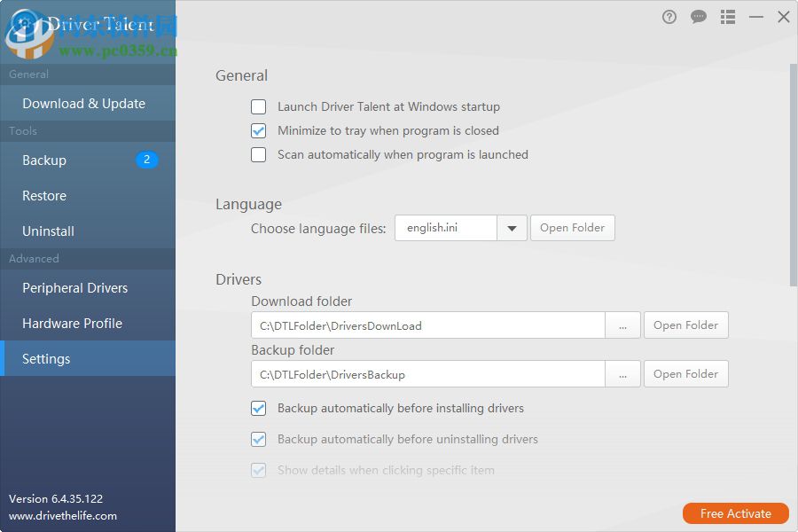Open the Restore section
This screenshot has height=532, width=798.
pyautogui.click(x=88, y=196)
